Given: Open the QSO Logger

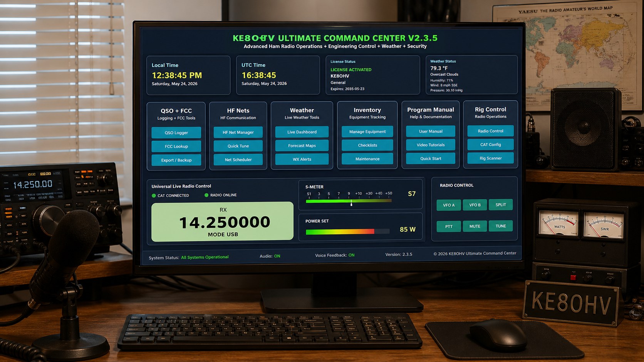Looking at the screenshot, I should point(176,133).
